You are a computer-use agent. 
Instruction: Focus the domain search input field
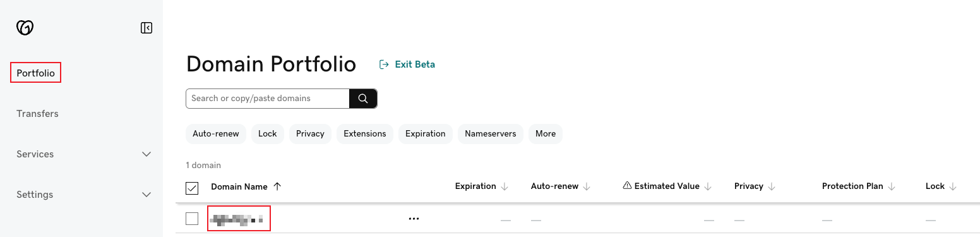pyautogui.click(x=268, y=99)
